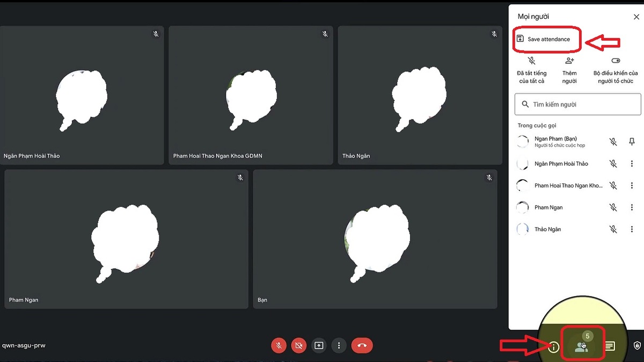Select the Ngân Phạm Hoài Thảo video tile
Viewport: 644px width, 362px height.
point(82,95)
